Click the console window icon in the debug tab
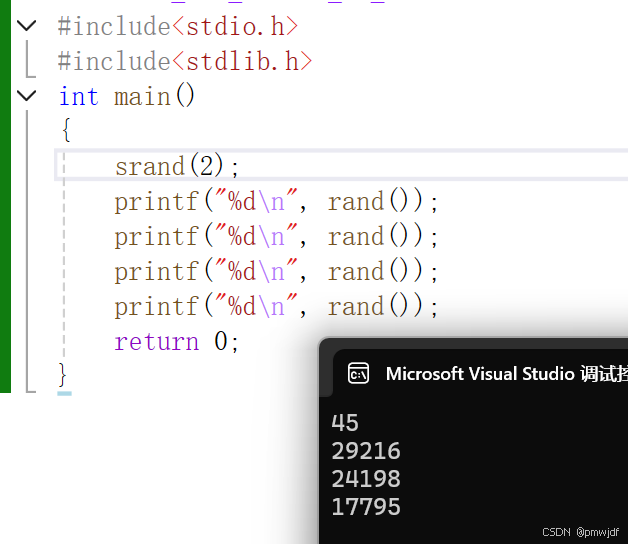Image resolution: width=628 pixels, height=544 pixels. click(x=358, y=373)
